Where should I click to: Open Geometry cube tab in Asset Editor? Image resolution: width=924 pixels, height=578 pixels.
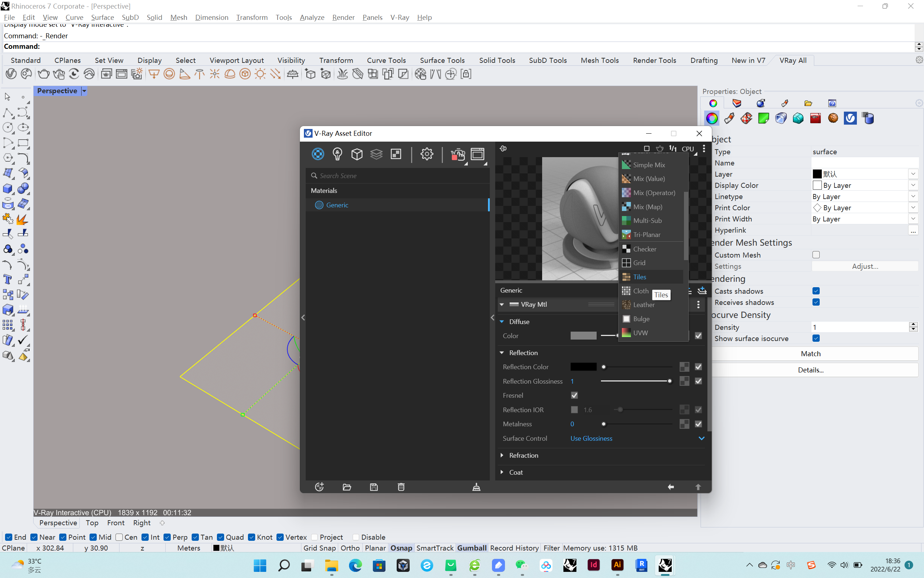pos(357,154)
